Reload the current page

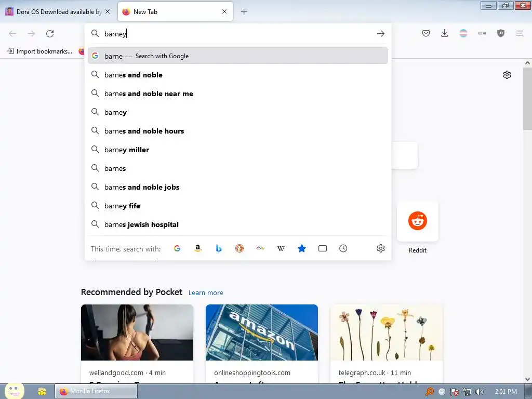[50, 34]
